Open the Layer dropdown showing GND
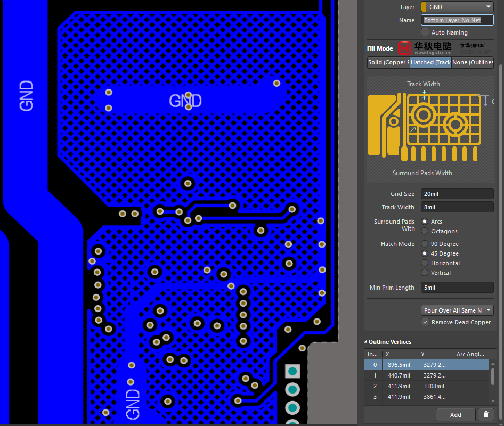504x426 pixels. (460, 7)
